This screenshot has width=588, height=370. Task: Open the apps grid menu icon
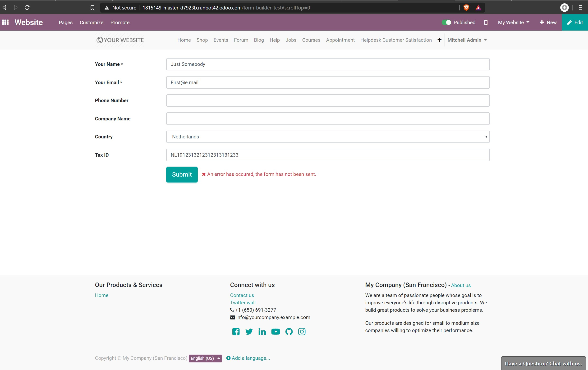point(5,22)
